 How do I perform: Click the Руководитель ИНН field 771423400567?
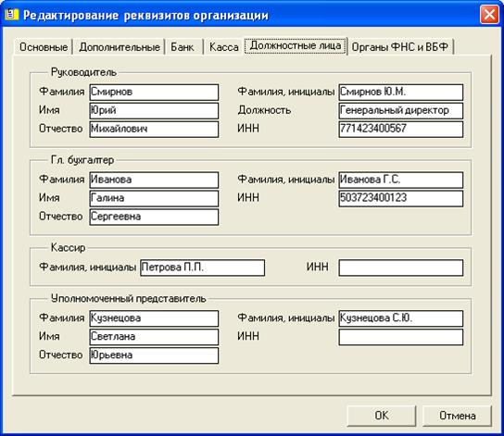(401, 129)
